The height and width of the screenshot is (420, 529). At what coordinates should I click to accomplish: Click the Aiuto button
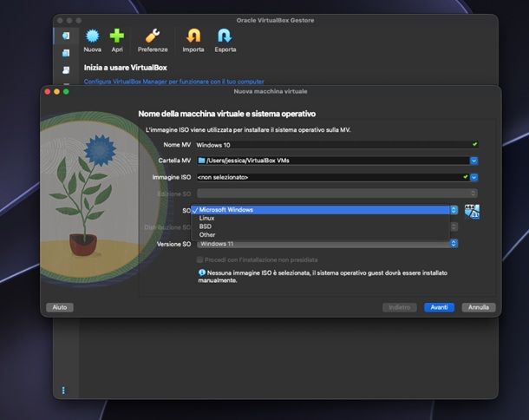(x=59, y=307)
